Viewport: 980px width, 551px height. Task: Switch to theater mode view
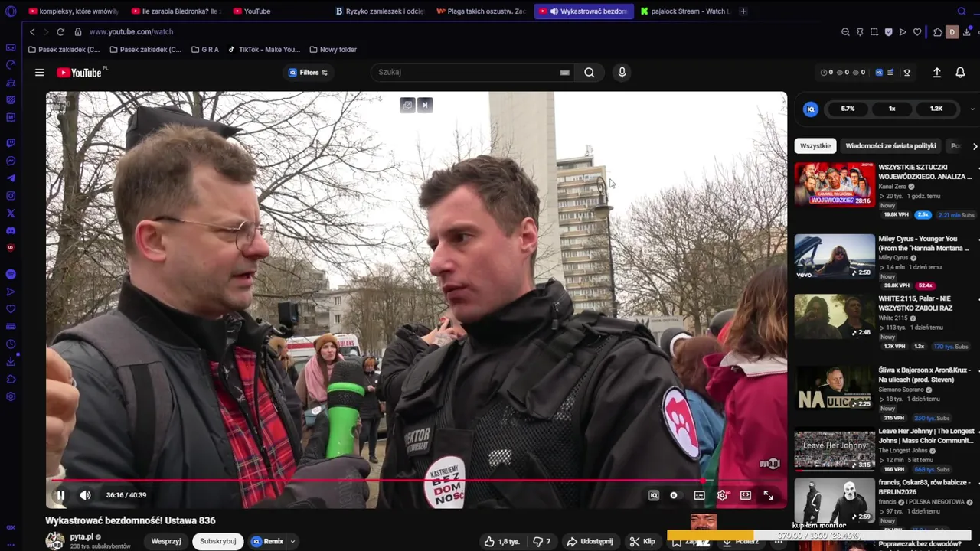pos(745,495)
